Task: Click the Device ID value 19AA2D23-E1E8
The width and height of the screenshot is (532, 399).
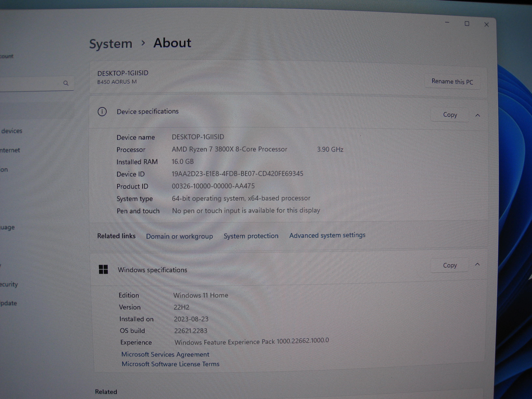Action: coord(237,174)
